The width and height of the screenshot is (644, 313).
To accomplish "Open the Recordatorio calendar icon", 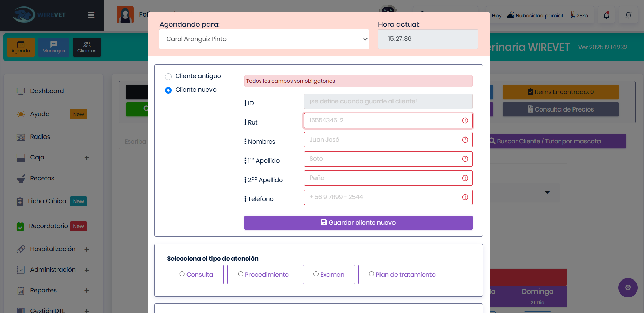I will pos(21,226).
